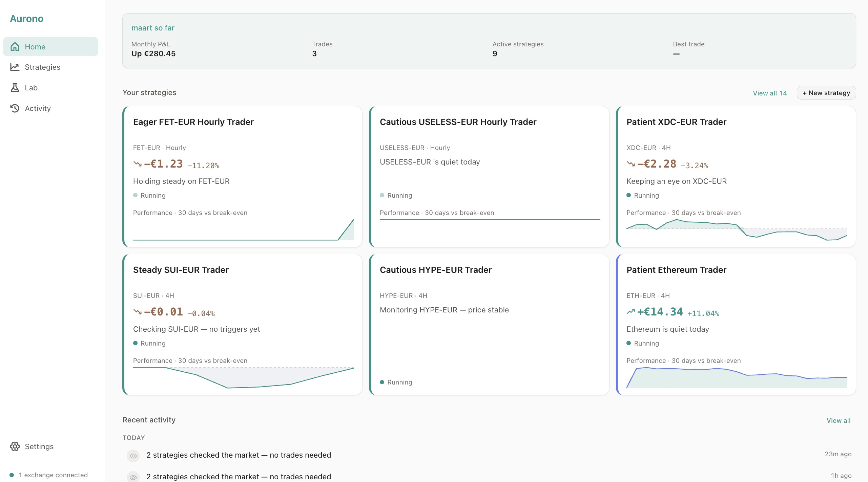
Task: Create a strategy with the New strategy button
Action: (826, 93)
